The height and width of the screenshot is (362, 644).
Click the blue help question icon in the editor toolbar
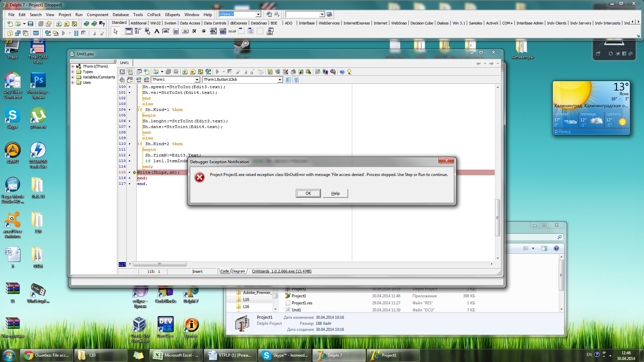(x=342, y=72)
